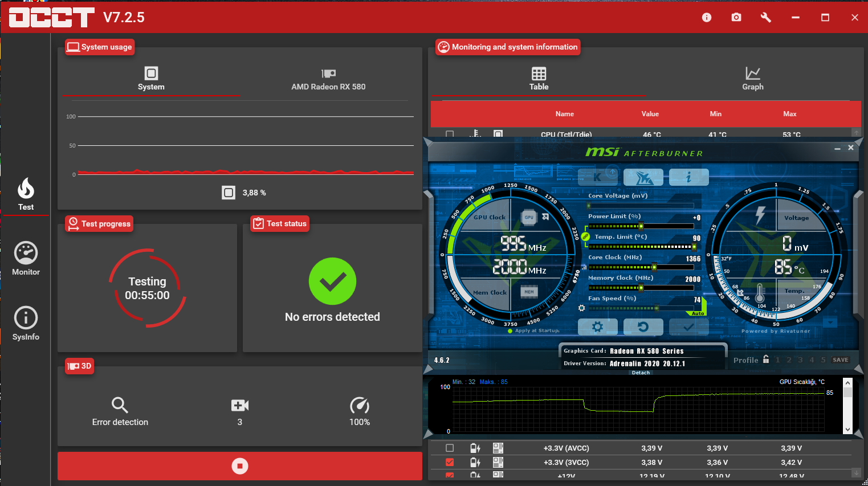The height and width of the screenshot is (486, 868).
Task: Click the 3D shader complexity icon showing 3
Action: click(240, 405)
